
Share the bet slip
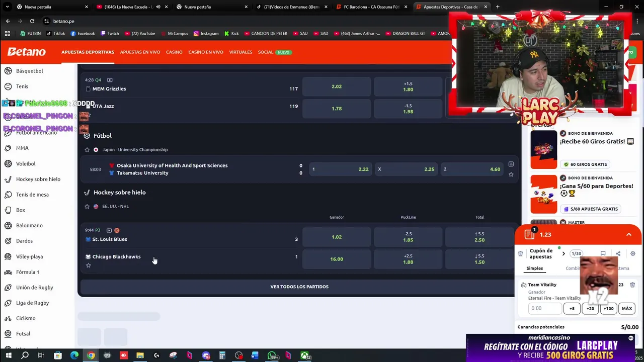click(x=618, y=254)
